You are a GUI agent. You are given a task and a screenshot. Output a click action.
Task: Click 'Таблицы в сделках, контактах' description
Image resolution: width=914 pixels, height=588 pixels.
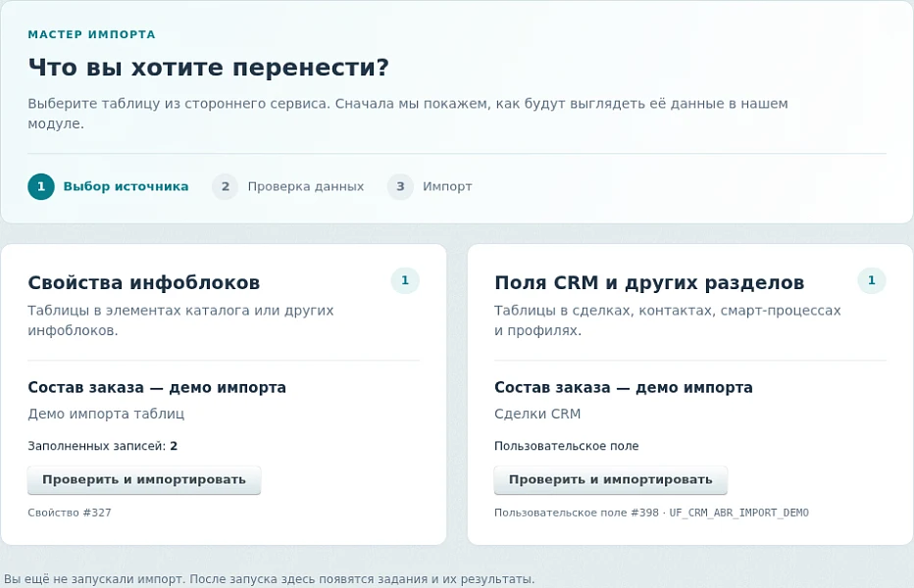pos(668,319)
